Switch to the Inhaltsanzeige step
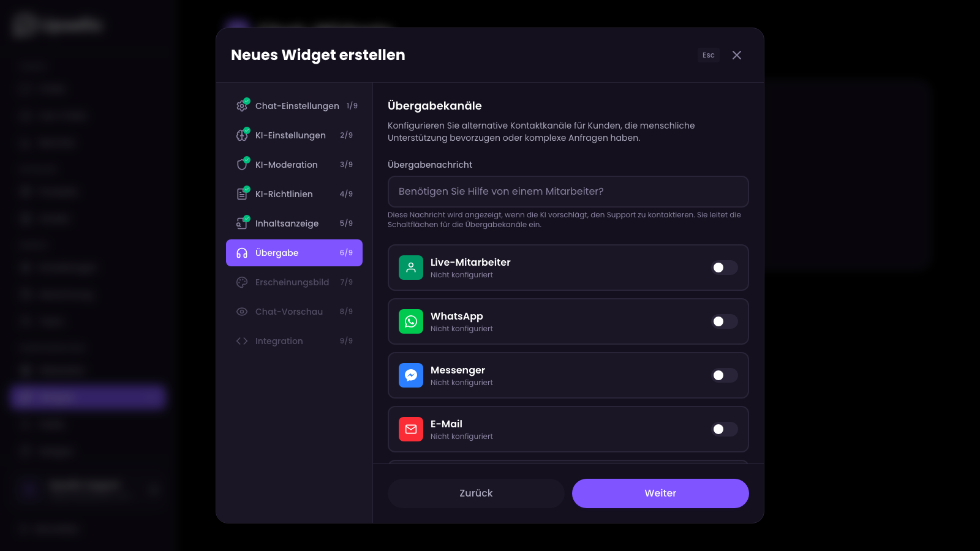 (287, 223)
